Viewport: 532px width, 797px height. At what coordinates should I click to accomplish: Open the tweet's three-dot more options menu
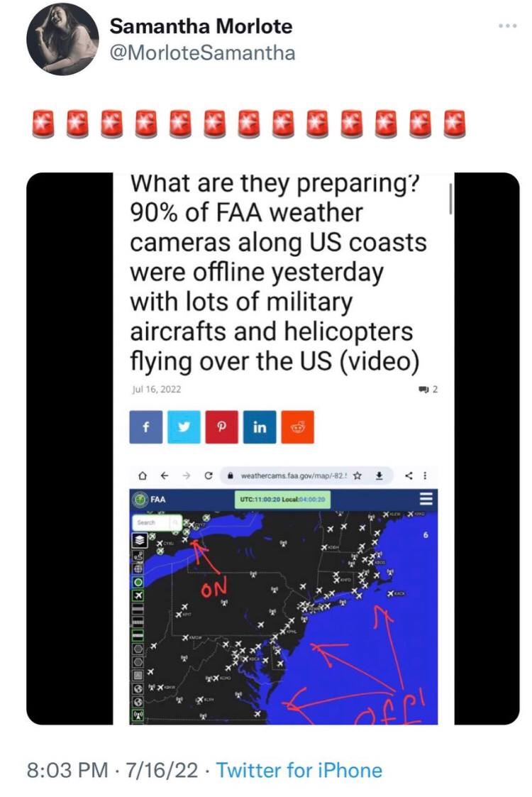(x=507, y=26)
